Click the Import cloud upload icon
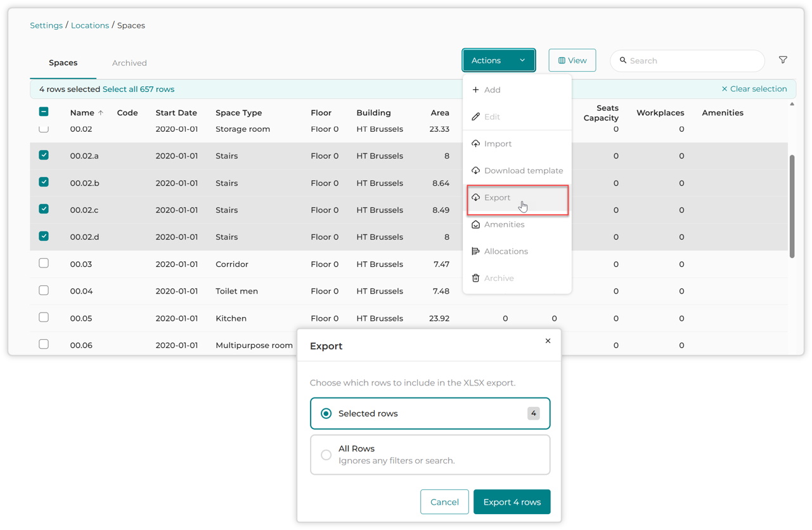This screenshot has height=530, width=812. [x=475, y=144]
